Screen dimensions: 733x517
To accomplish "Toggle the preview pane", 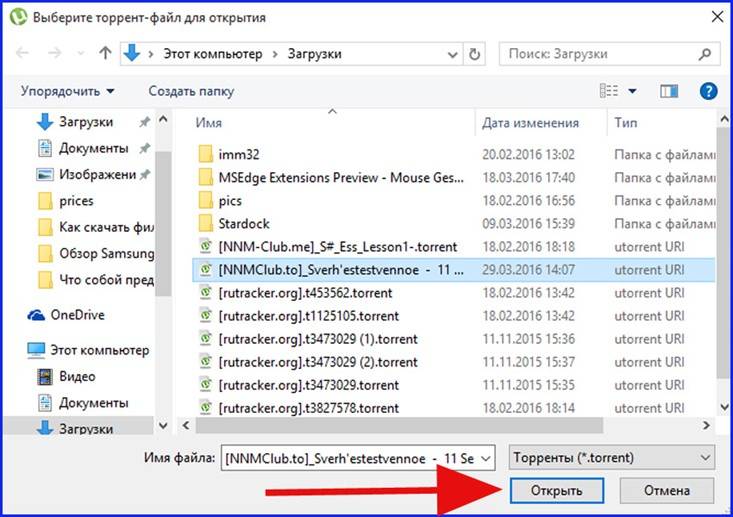I will coord(669,91).
